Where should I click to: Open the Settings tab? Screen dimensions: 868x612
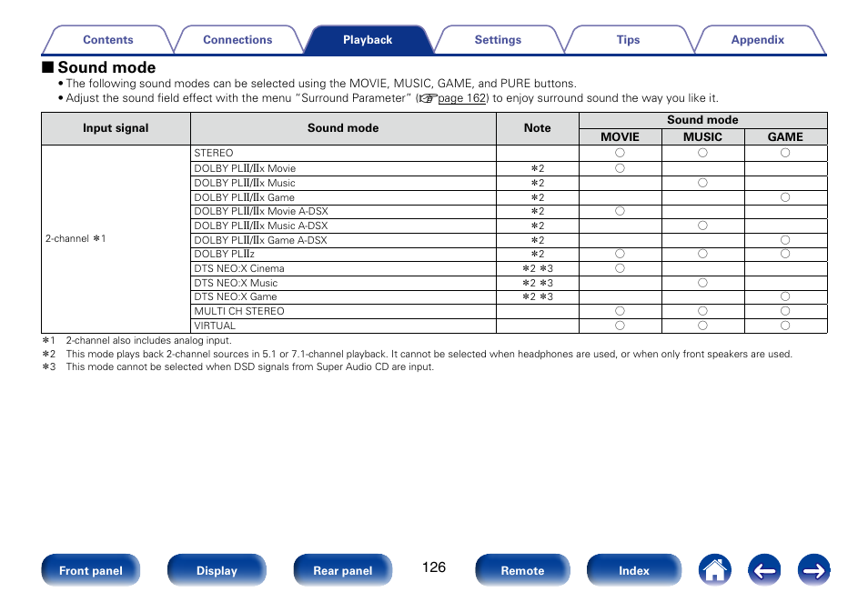click(x=498, y=40)
